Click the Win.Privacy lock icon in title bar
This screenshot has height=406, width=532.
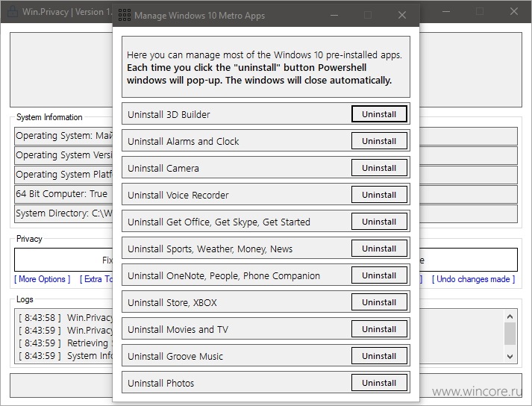point(13,11)
